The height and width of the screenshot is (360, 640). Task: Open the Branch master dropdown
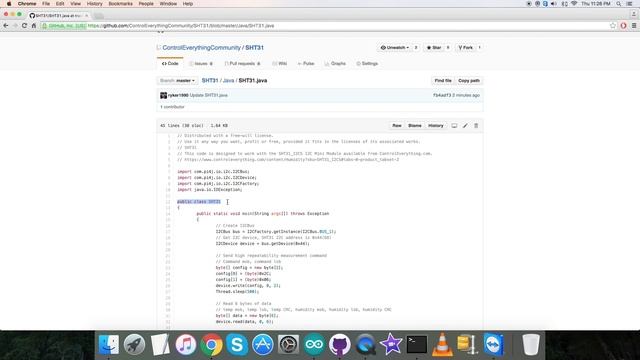coord(177,81)
